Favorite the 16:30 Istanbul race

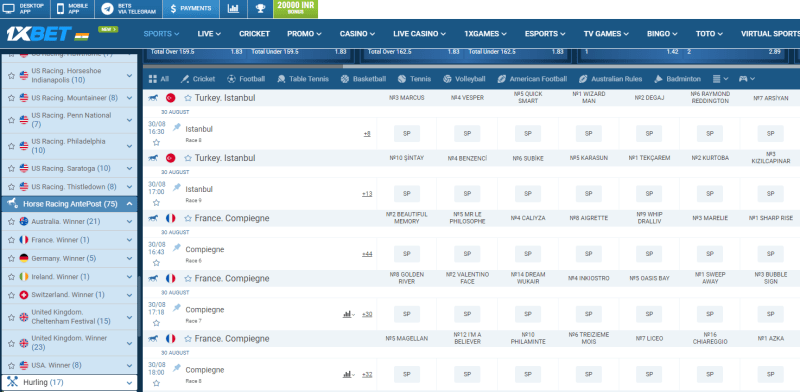point(157,142)
